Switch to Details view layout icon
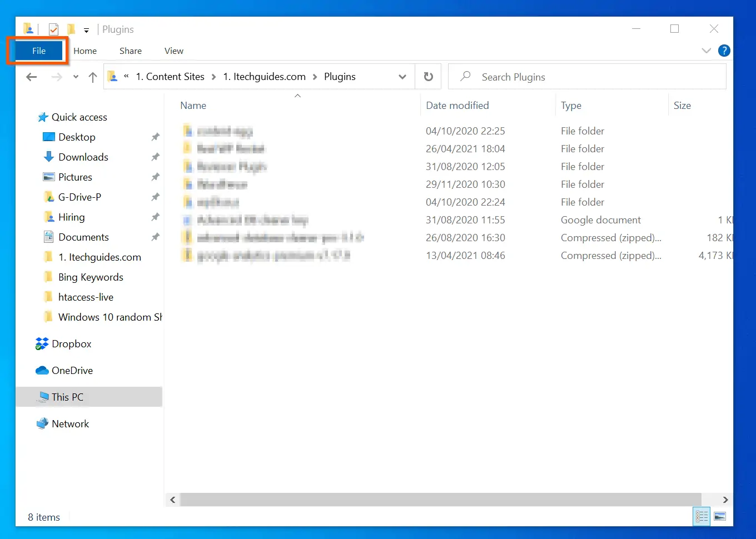This screenshot has height=539, width=756. pos(702,516)
